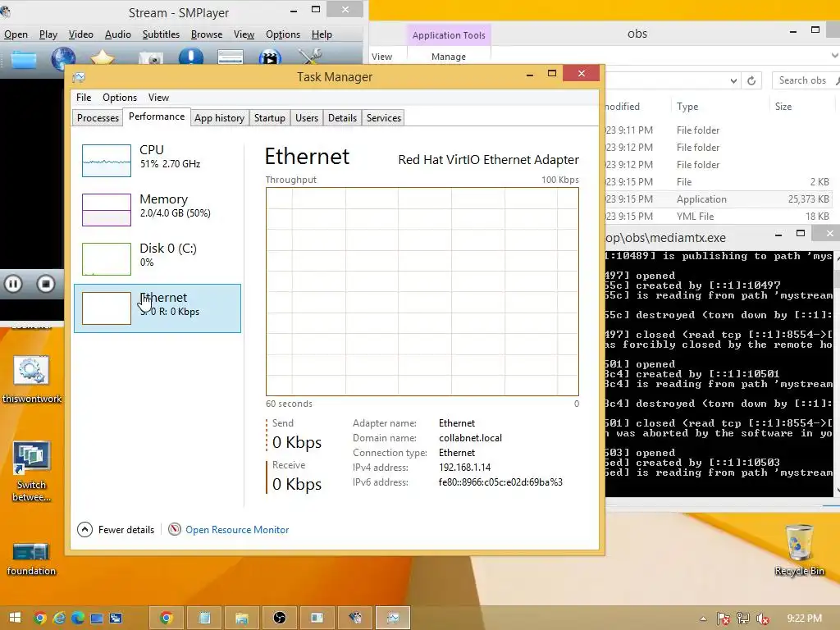Screen dimensions: 840x630
Task: Pause playback in SMPlayer
Action: (13, 283)
